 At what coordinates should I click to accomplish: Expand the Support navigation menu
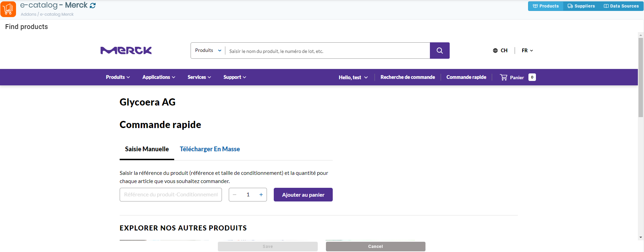pyautogui.click(x=235, y=77)
